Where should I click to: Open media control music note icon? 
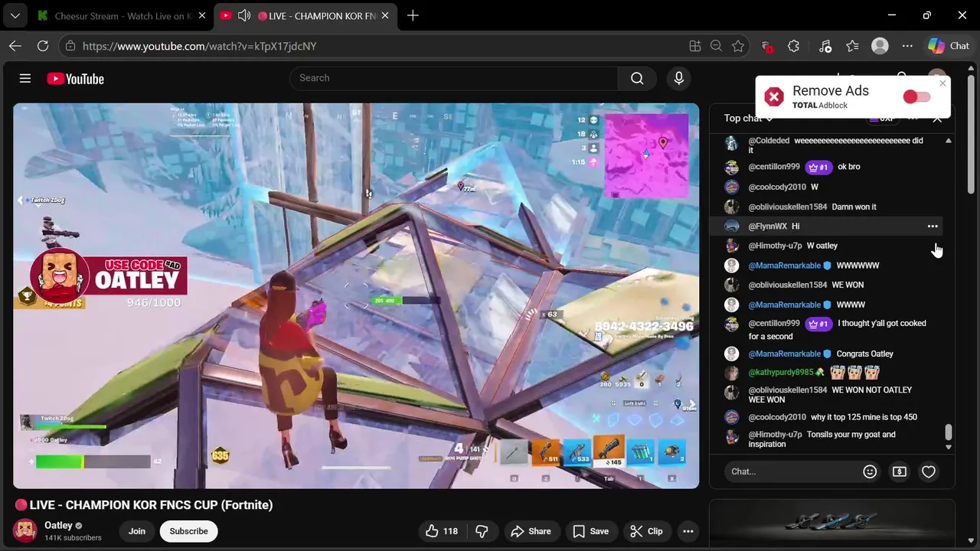tap(825, 46)
